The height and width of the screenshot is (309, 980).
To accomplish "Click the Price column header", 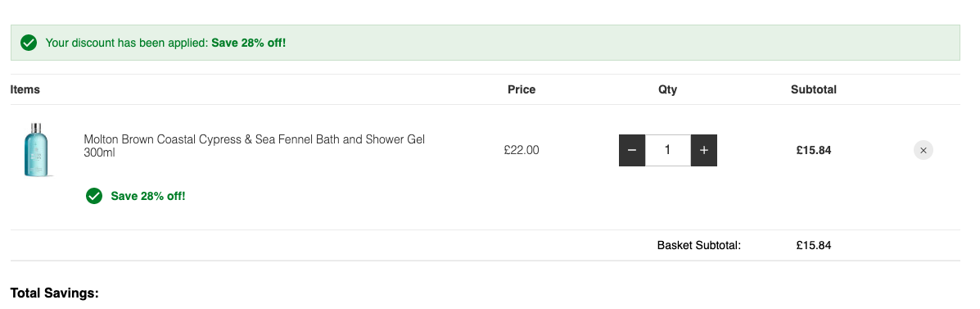I will 522,89.
